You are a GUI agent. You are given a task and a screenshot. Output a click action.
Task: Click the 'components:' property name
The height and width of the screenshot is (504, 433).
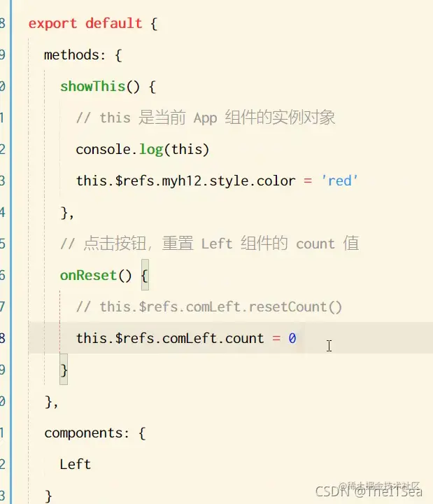pos(87,433)
